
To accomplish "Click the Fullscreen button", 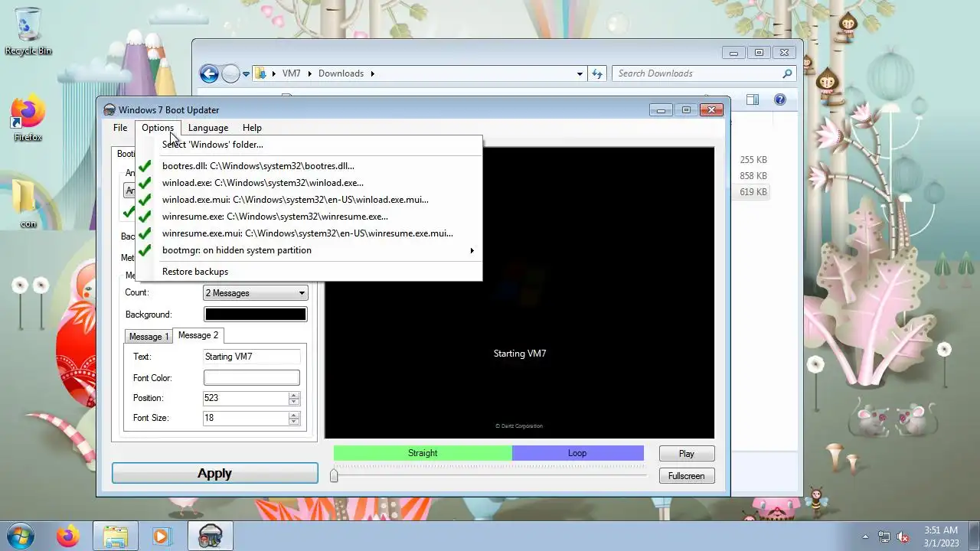I will pos(687,476).
